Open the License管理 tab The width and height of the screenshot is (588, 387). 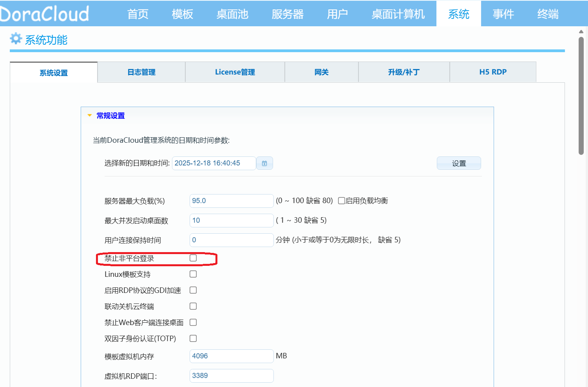point(235,72)
